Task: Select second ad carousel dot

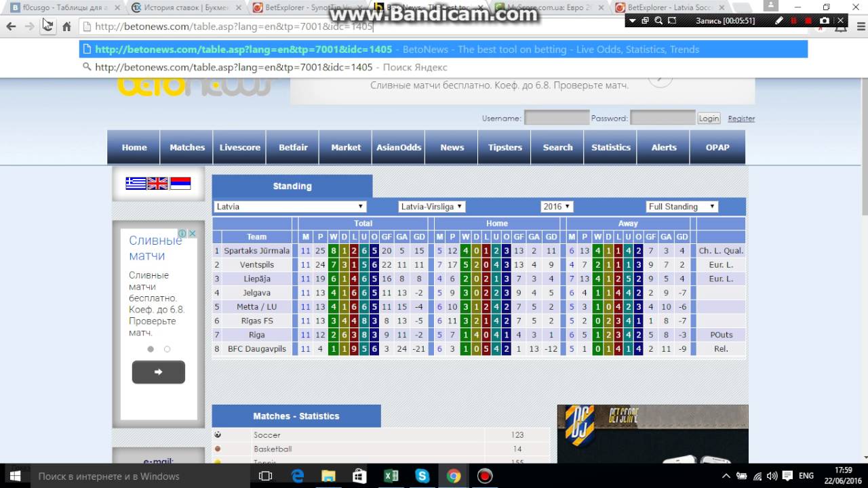Action: pos(167,349)
